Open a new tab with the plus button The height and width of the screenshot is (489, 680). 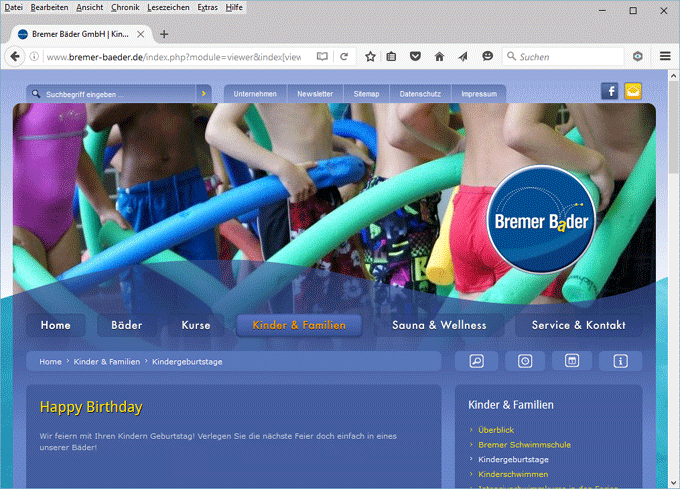(164, 34)
